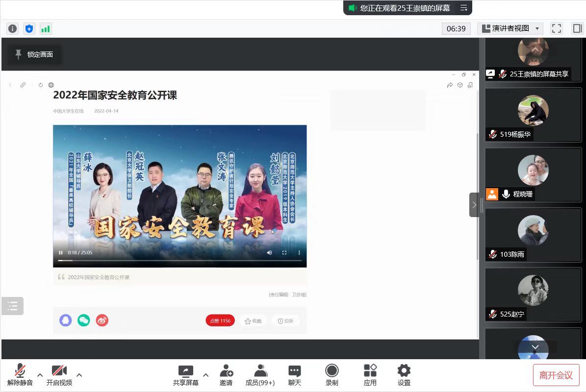The width and height of the screenshot is (586, 392).
Task: Open the blue security shield icon
Action: [x=29, y=28]
